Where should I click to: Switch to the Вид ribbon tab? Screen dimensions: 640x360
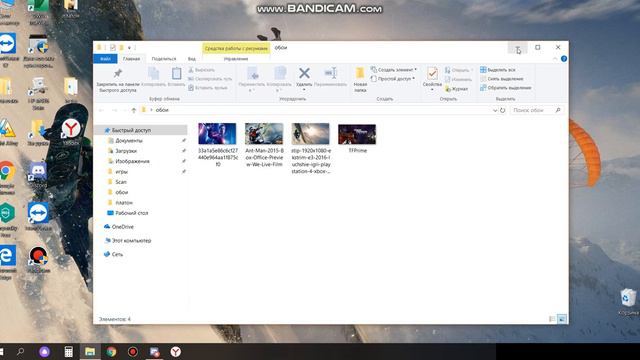pos(191,59)
